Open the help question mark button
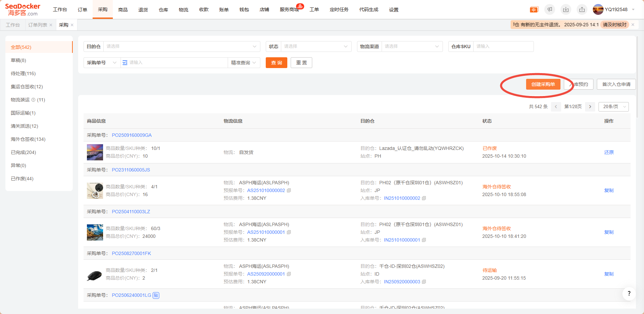The width and height of the screenshot is (644, 314). (x=629, y=293)
